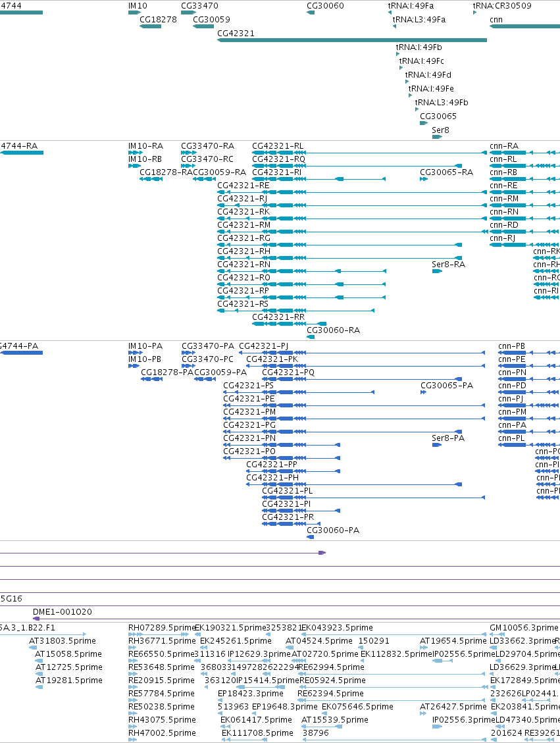The image size is (560, 743).
Task: Click the CG42321-PJ protein label
Action: (x=263, y=346)
